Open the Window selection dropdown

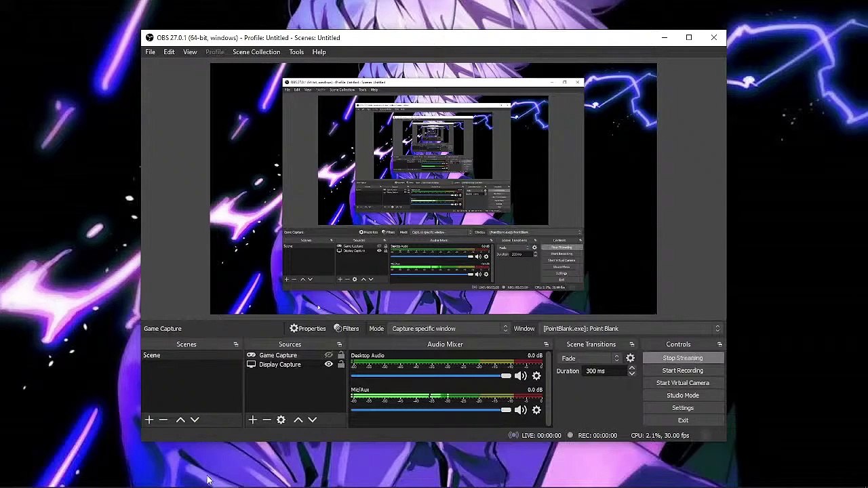631,329
